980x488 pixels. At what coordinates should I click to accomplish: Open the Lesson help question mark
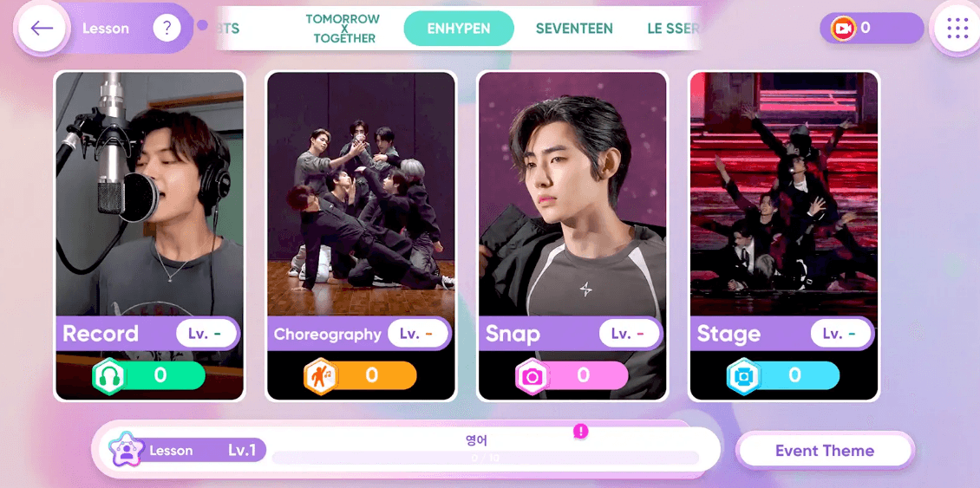167,28
